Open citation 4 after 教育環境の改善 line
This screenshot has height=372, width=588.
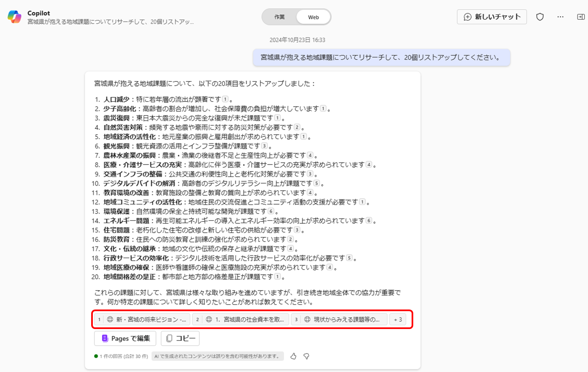[x=310, y=192]
